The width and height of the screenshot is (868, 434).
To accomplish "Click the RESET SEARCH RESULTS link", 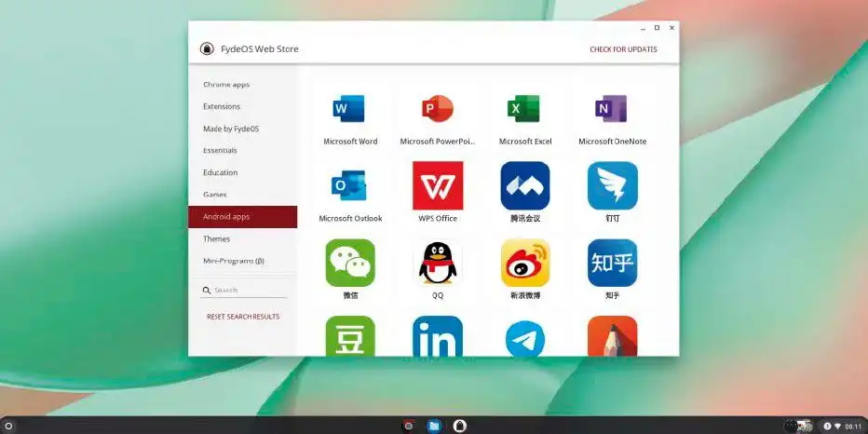I will click(243, 317).
